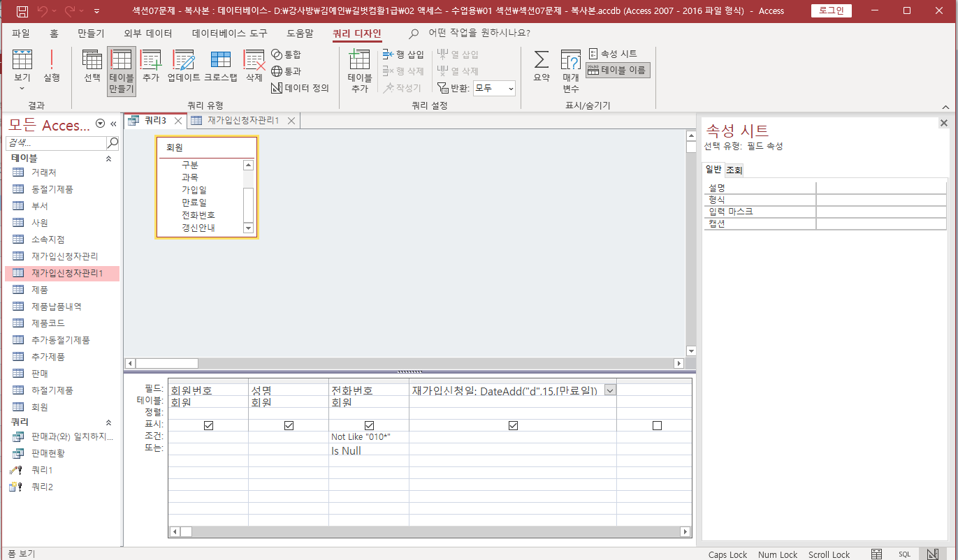Choose the 크로스탭 query icon

(x=221, y=67)
